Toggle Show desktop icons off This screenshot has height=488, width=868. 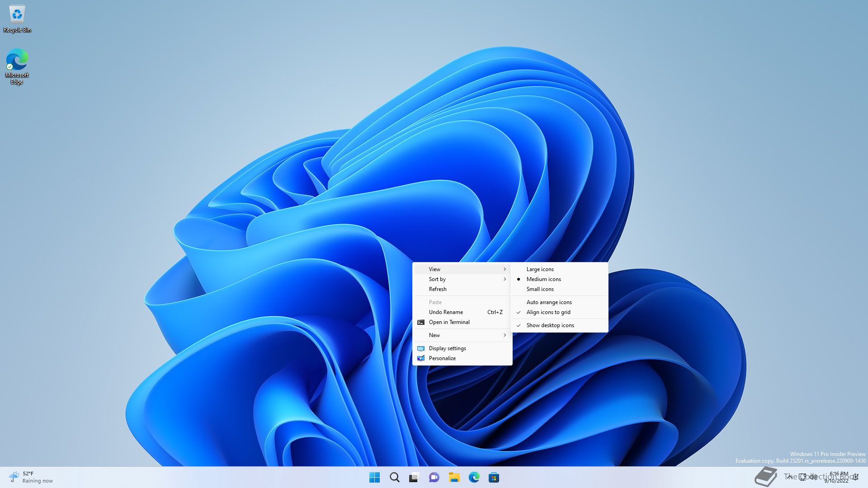pyautogui.click(x=559, y=325)
